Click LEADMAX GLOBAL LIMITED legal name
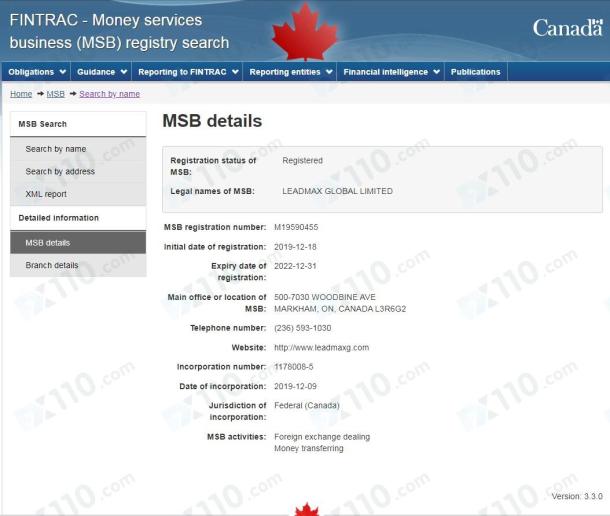This screenshot has height=516, width=610. 337,191
